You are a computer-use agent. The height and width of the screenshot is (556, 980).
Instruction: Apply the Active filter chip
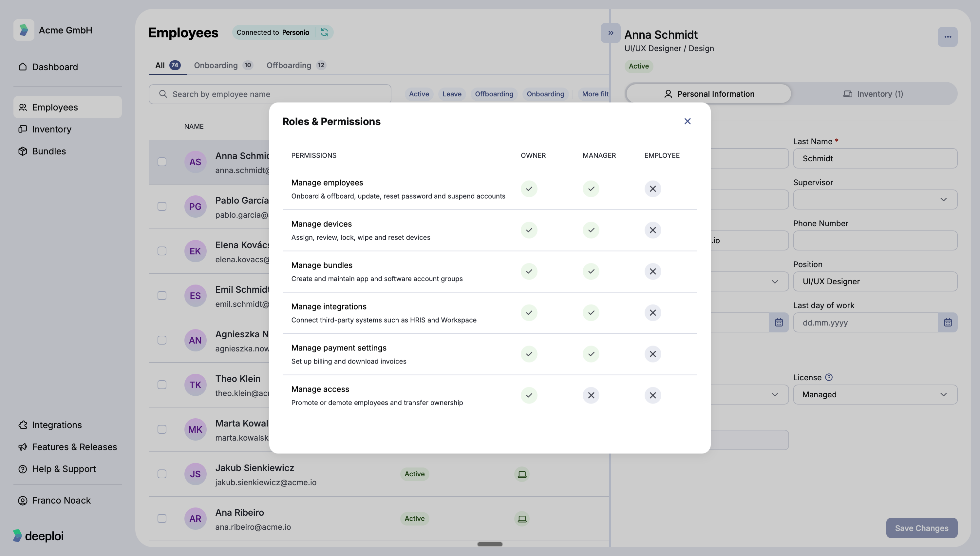click(419, 94)
